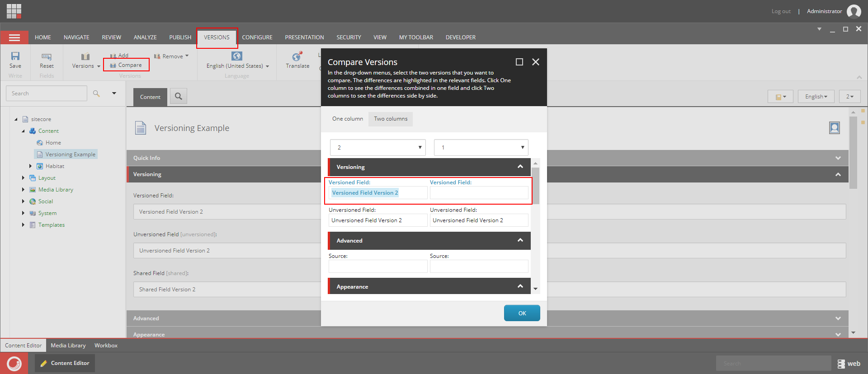Viewport: 868px width, 374px height.
Task: Open the English language dropdown at right
Action: coord(816,97)
